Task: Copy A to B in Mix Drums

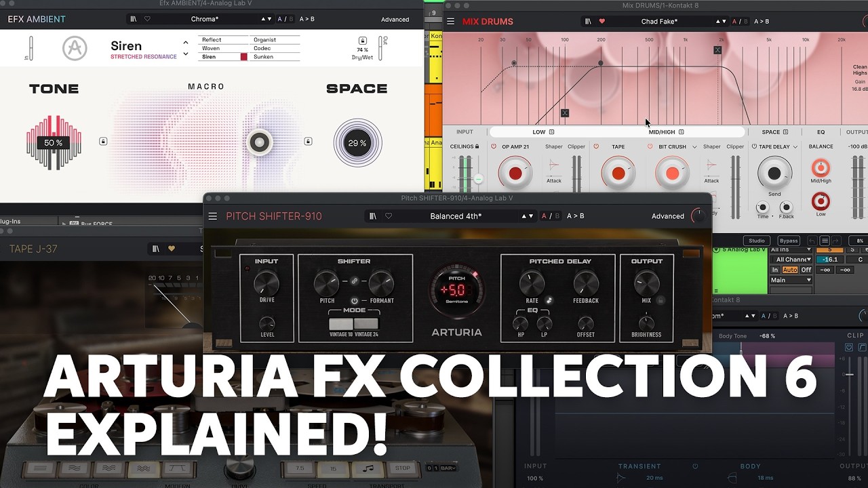Action: (x=762, y=22)
